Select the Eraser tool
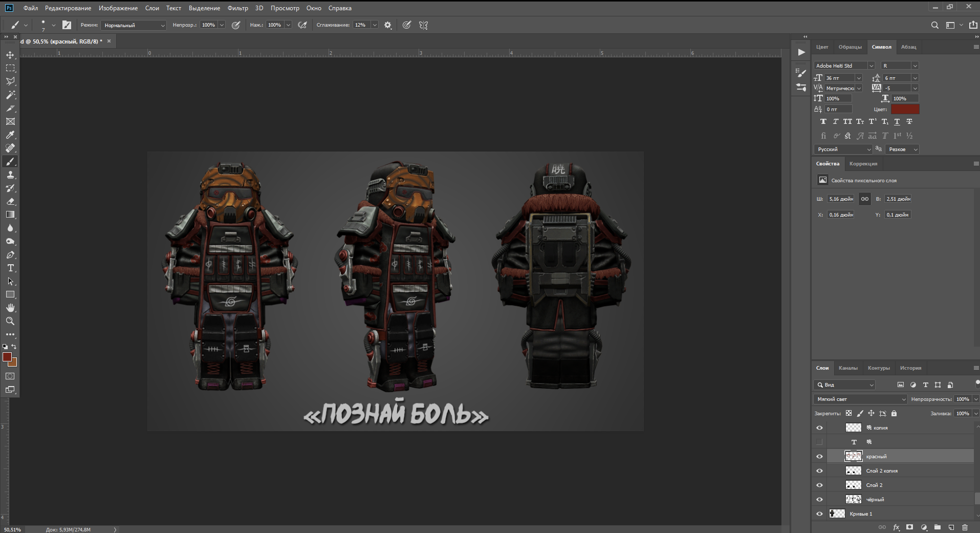 click(10, 201)
